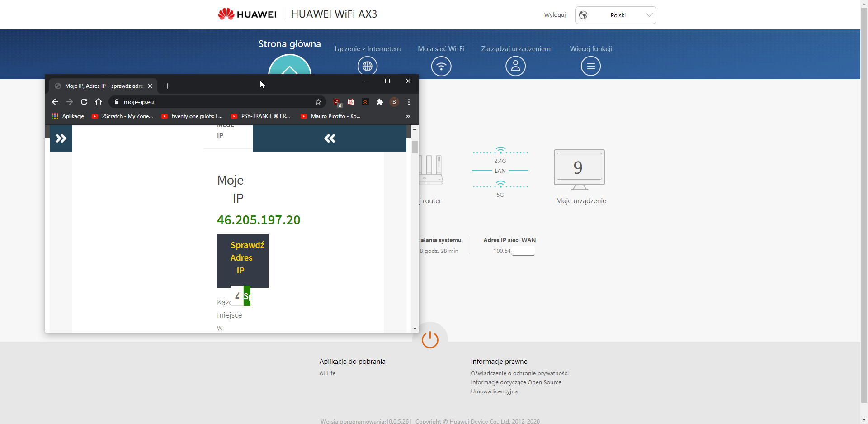Expand left sidebar double-arrow on moje-ip page
Viewport: 868px width, 424px height.
coord(61,138)
